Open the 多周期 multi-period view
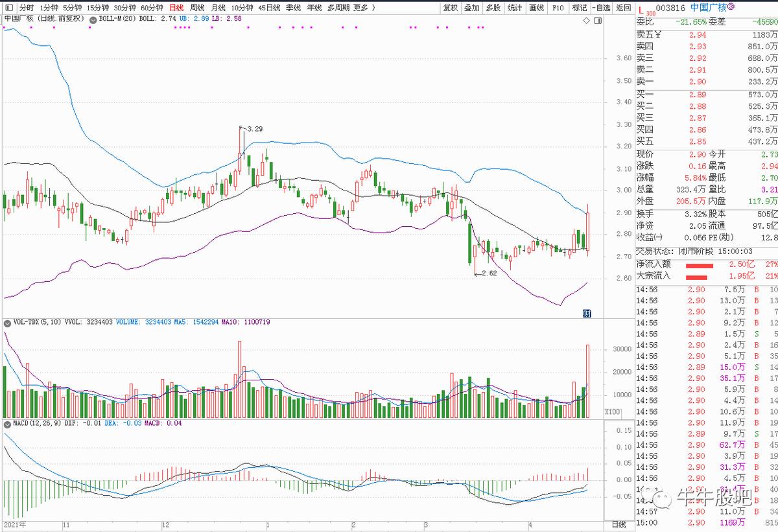The width and height of the screenshot is (778, 532). 338,8
